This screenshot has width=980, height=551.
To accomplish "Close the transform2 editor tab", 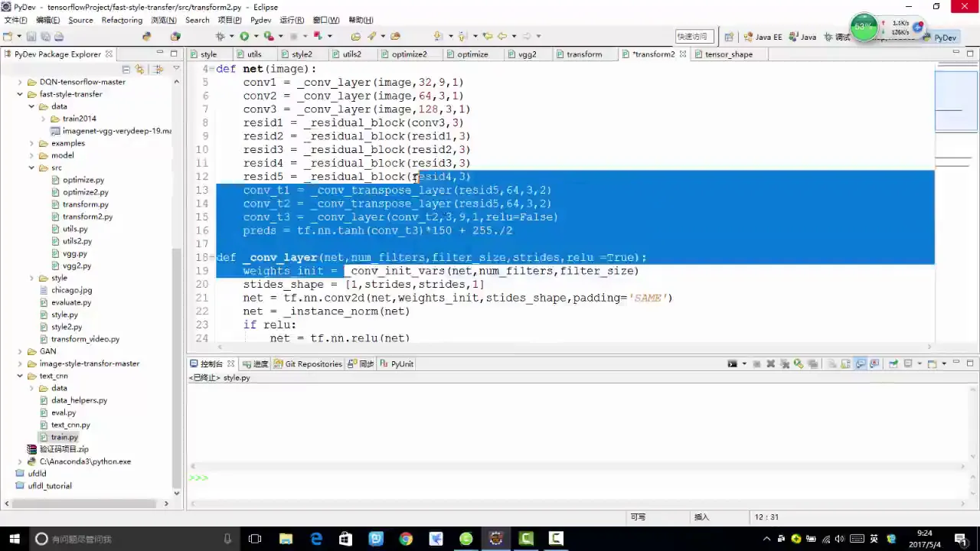I will point(682,54).
